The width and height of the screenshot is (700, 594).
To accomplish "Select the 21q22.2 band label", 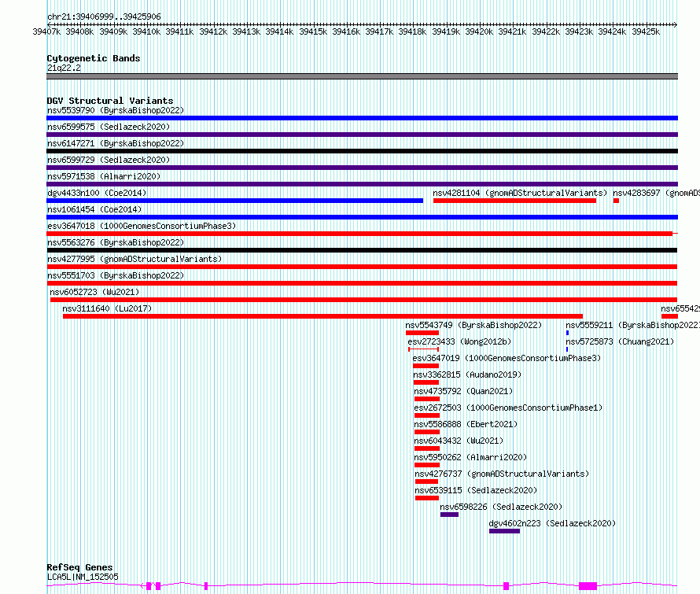I will point(64,68).
